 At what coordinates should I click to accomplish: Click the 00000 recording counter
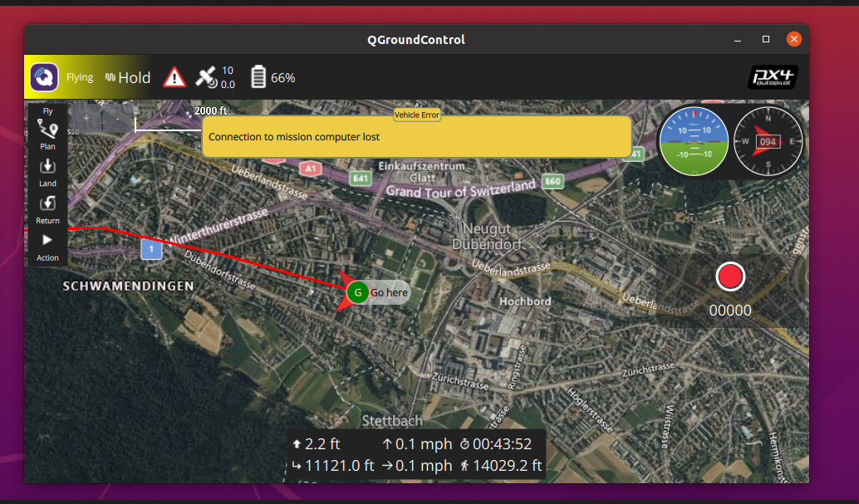pyautogui.click(x=730, y=310)
